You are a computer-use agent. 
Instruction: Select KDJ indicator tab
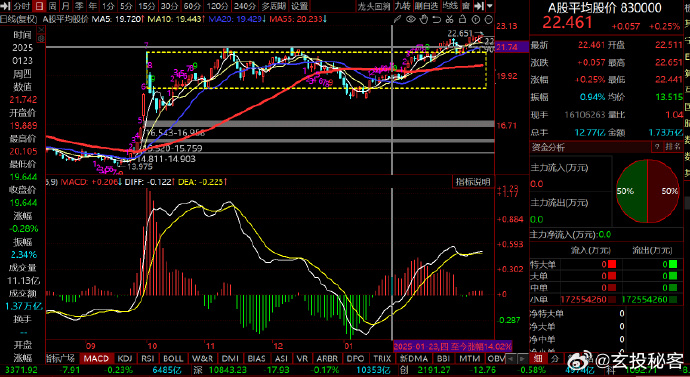(x=125, y=359)
